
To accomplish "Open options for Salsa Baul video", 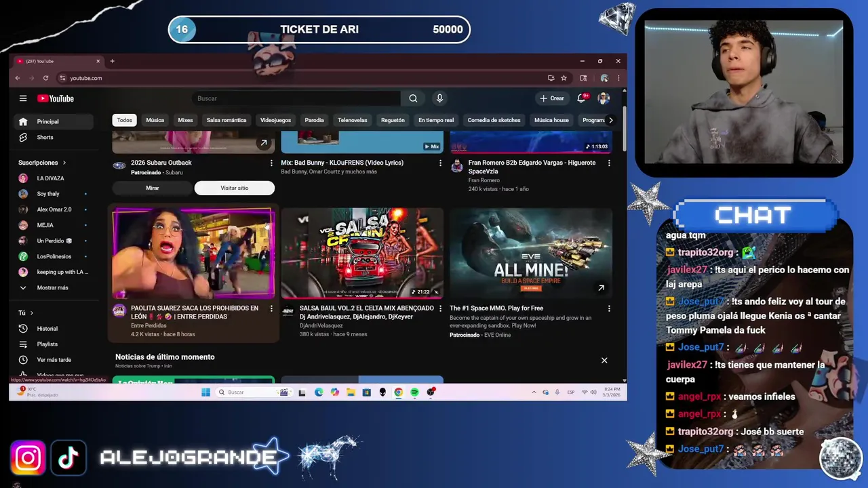I will [x=440, y=309].
